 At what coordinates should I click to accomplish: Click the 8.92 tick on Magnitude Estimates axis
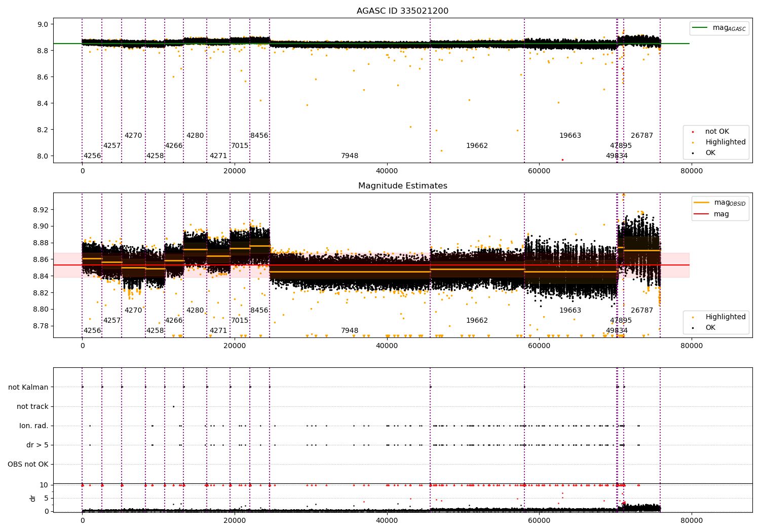[x=41, y=210]
